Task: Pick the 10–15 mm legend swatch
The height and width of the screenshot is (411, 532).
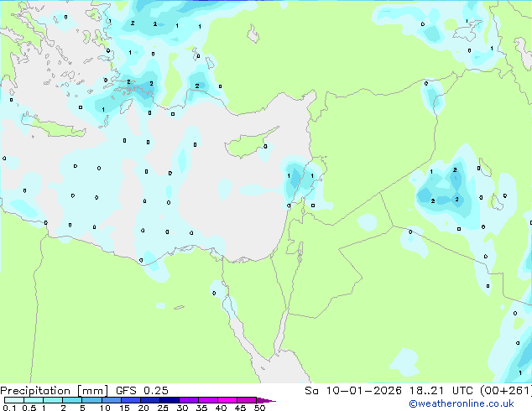Action: pyautogui.click(x=111, y=400)
